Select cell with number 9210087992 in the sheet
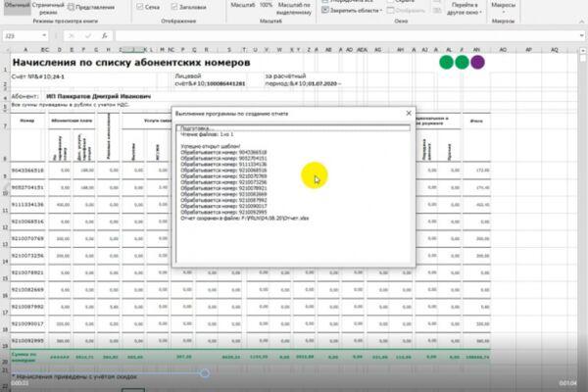 [27, 307]
